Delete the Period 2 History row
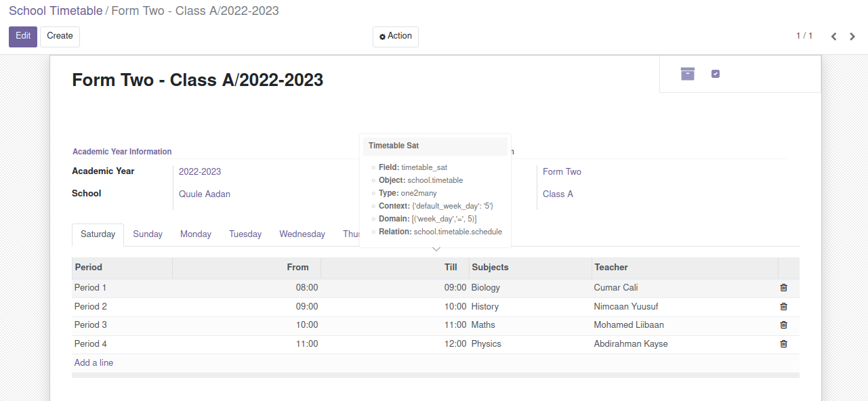 (783, 307)
